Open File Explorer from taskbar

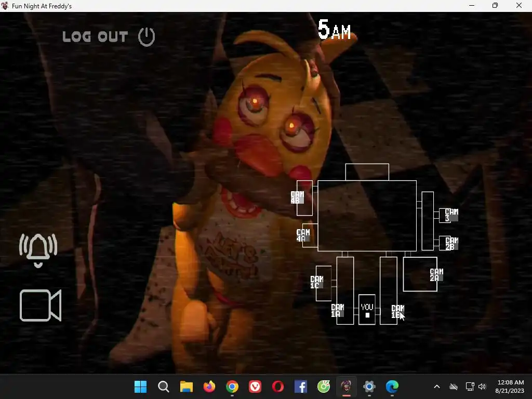tap(187, 387)
